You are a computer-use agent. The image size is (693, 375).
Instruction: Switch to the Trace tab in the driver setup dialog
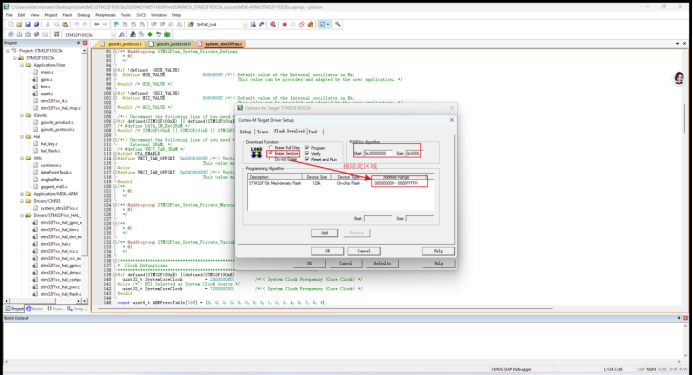coord(263,131)
